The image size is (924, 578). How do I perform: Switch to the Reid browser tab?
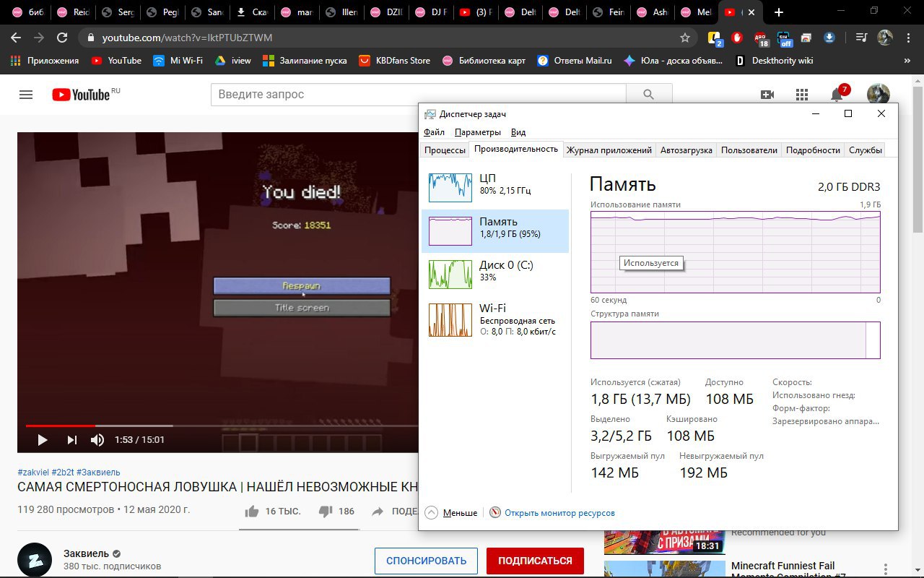click(74, 12)
